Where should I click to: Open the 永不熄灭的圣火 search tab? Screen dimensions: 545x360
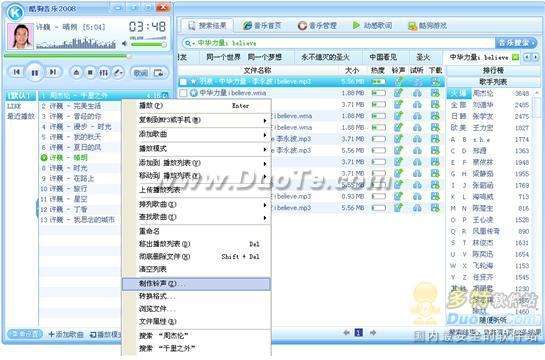click(325, 57)
